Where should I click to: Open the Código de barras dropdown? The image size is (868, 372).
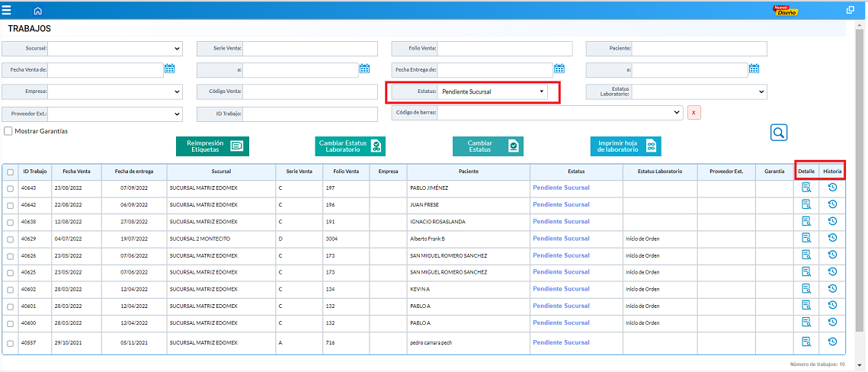(560, 112)
